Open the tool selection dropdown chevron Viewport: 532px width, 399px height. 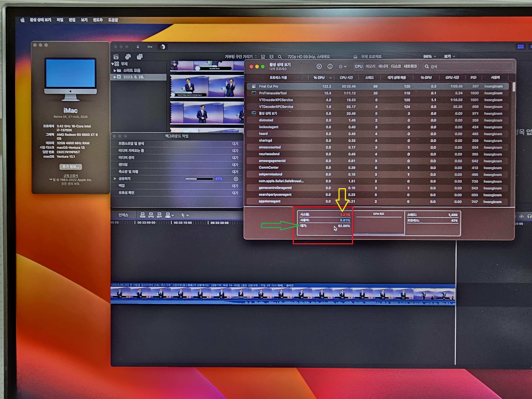click(188, 215)
